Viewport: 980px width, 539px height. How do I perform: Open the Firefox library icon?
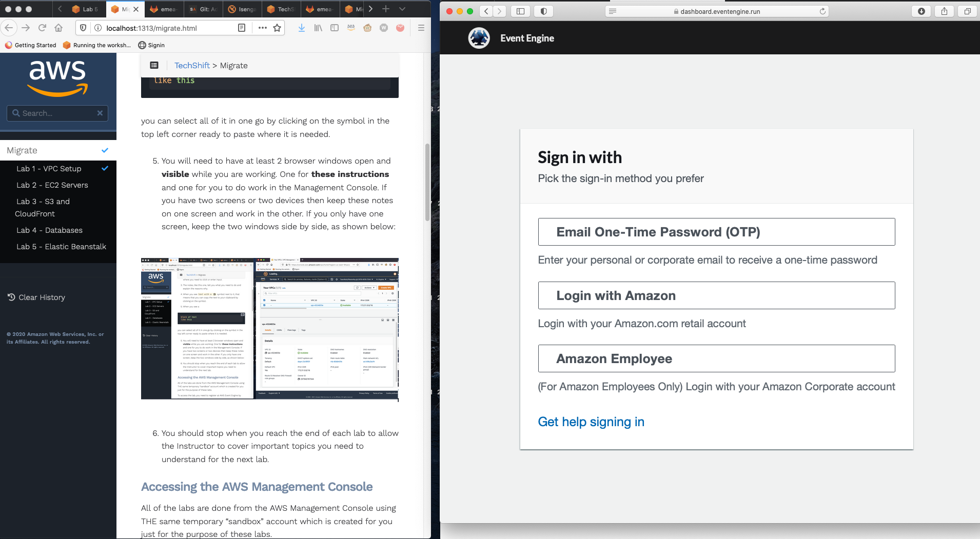click(x=318, y=28)
